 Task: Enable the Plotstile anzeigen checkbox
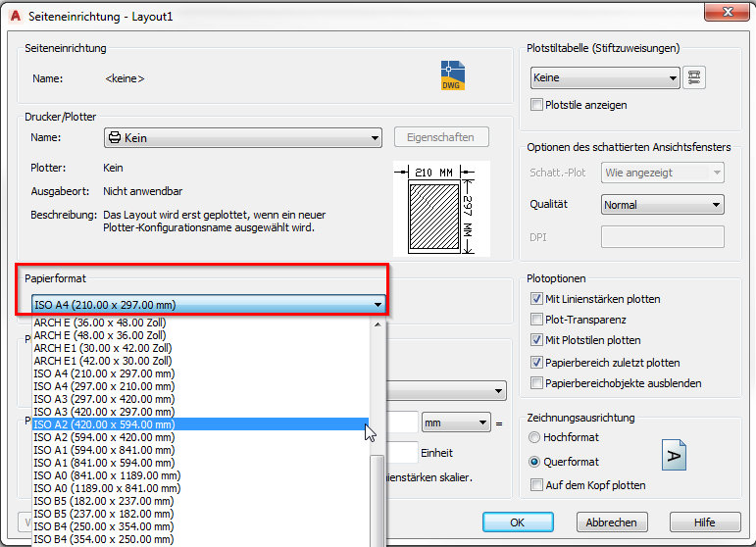pos(536,105)
